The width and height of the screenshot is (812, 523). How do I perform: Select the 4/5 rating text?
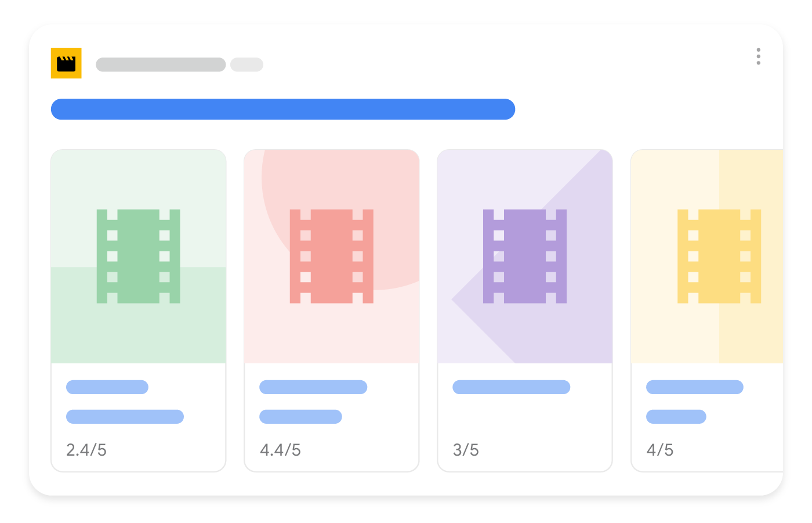pyautogui.click(x=660, y=450)
